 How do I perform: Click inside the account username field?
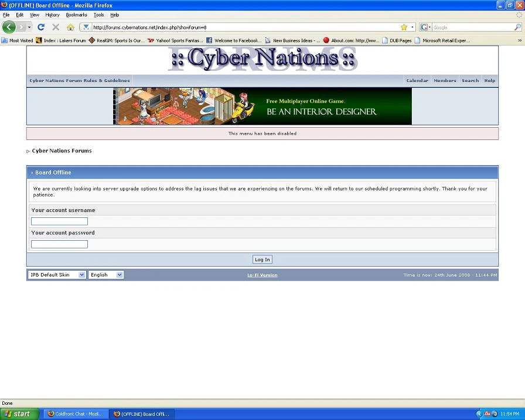(x=59, y=221)
